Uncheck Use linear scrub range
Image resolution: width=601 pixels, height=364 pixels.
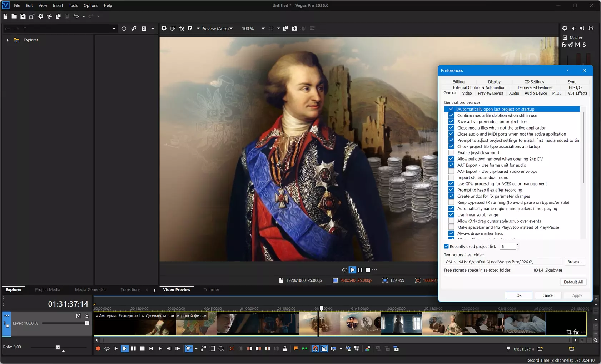(451, 215)
